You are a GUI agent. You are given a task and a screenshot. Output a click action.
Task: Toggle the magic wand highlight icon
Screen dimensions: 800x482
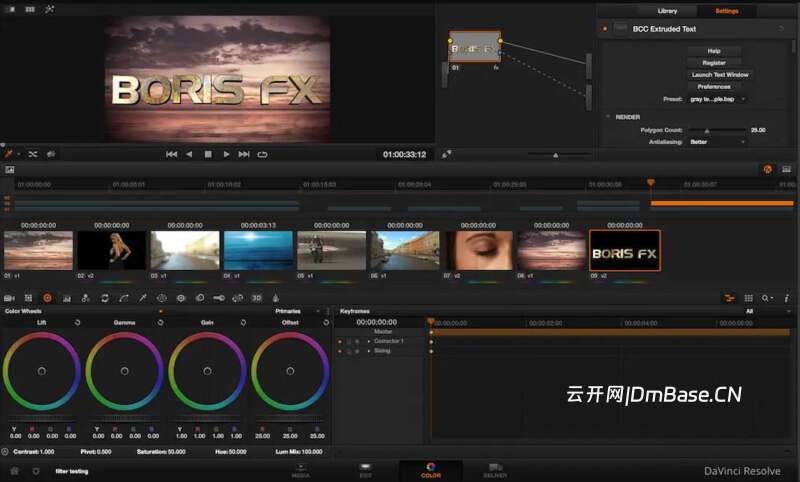pyautogui.click(x=49, y=9)
